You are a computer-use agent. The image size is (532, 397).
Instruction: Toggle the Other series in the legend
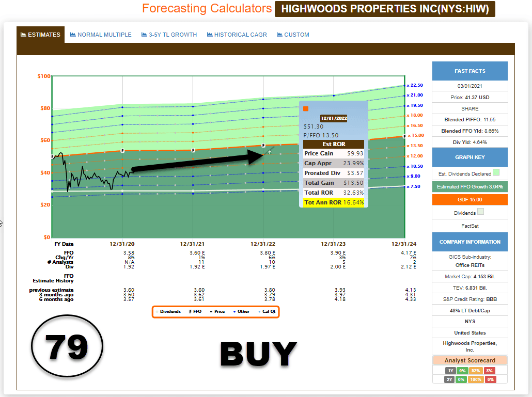click(242, 311)
